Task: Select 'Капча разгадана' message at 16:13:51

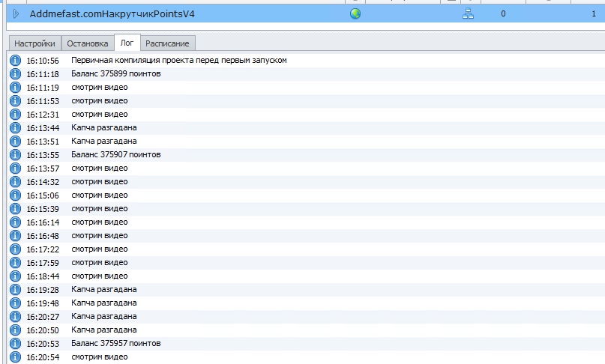Action: click(104, 141)
